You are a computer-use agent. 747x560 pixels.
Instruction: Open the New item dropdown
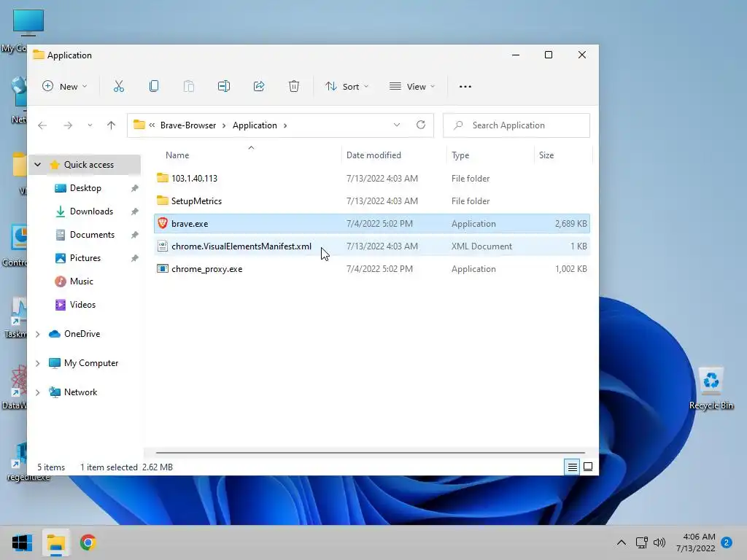pyautogui.click(x=65, y=86)
